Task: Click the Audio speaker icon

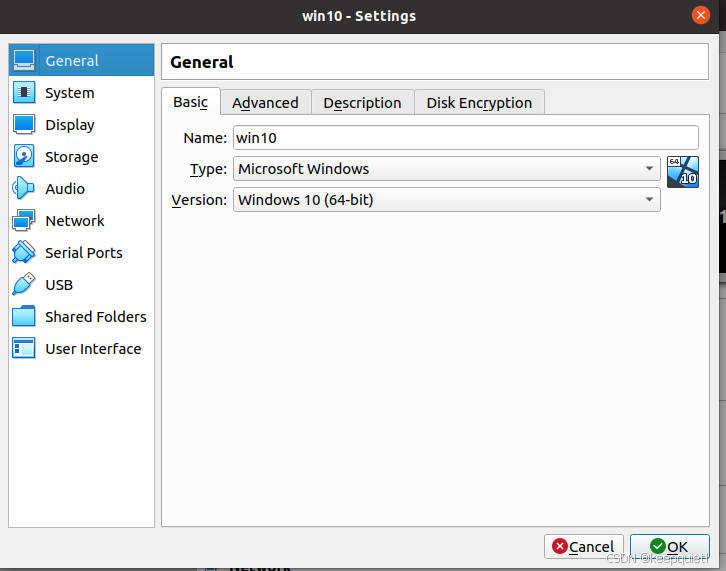Action: point(25,188)
